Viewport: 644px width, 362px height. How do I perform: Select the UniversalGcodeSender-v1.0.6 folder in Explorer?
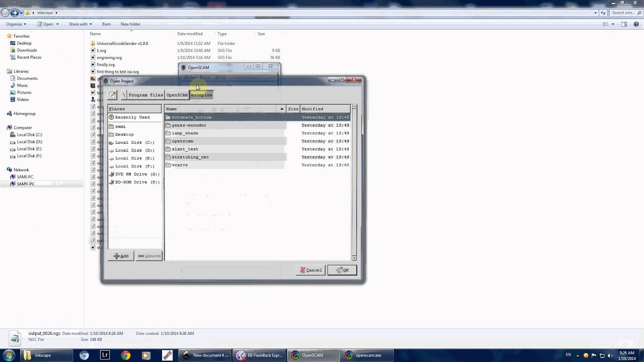click(122, 44)
